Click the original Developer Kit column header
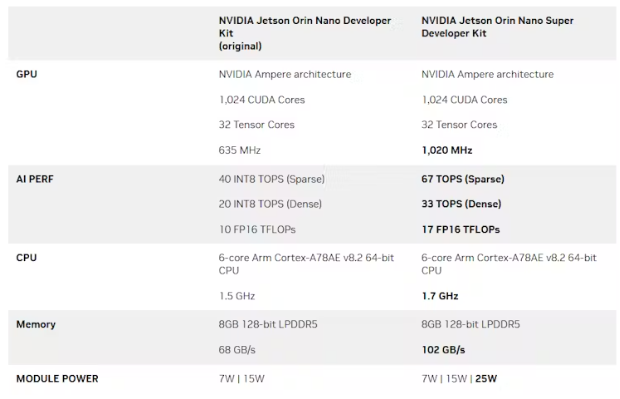Screen dimensions: 620x399 pyautogui.click(x=305, y=33)
